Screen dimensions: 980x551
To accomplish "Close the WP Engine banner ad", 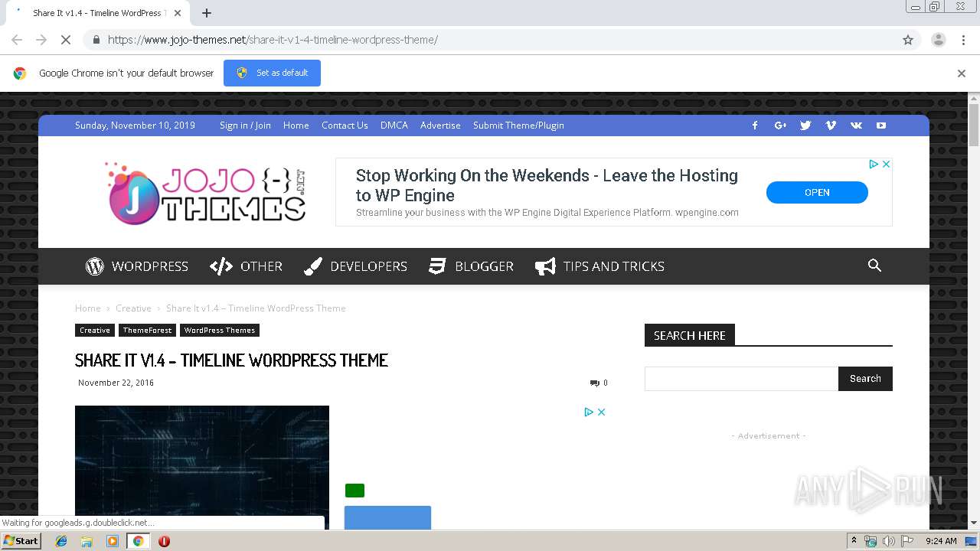I will click(887, 164).
